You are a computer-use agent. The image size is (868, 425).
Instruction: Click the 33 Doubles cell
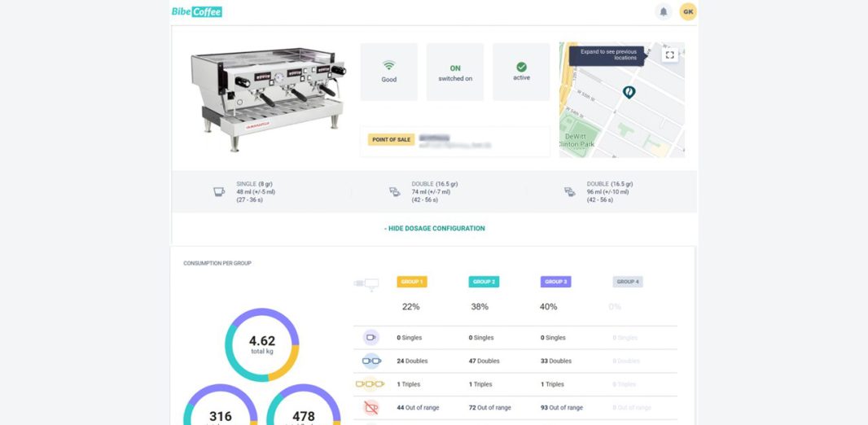tap(556, 361)
